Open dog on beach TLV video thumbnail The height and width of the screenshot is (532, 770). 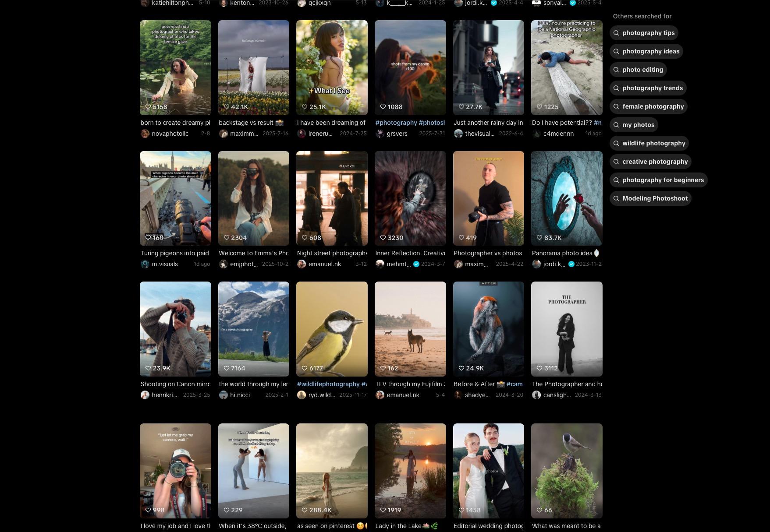(410, 329)
